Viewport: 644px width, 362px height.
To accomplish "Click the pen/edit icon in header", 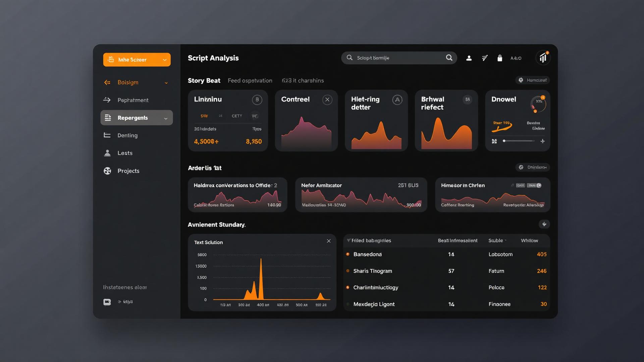I will 485,58.
